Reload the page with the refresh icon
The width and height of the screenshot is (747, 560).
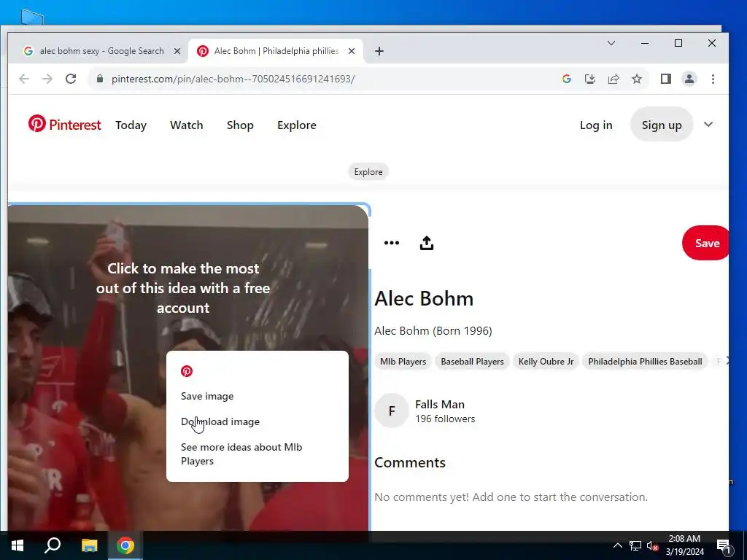[x=71, y=79]
